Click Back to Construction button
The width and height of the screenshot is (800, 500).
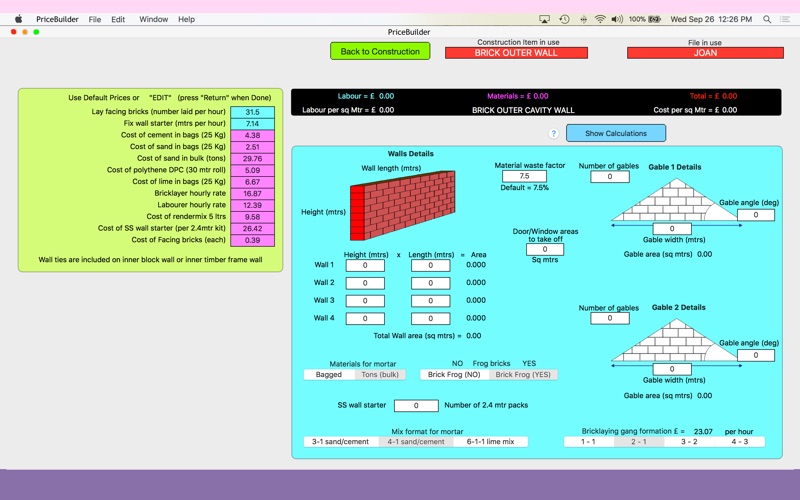[x=380, y=51]
